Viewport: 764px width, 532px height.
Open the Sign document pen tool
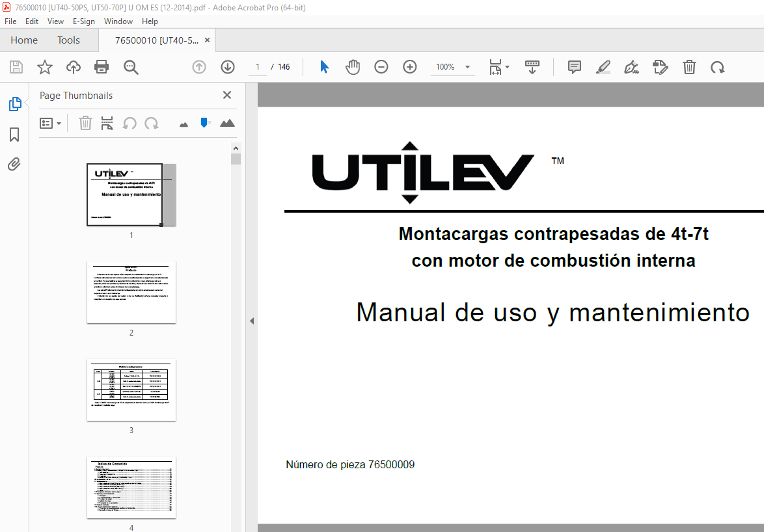pyautogui.click(x=631, y=67)
